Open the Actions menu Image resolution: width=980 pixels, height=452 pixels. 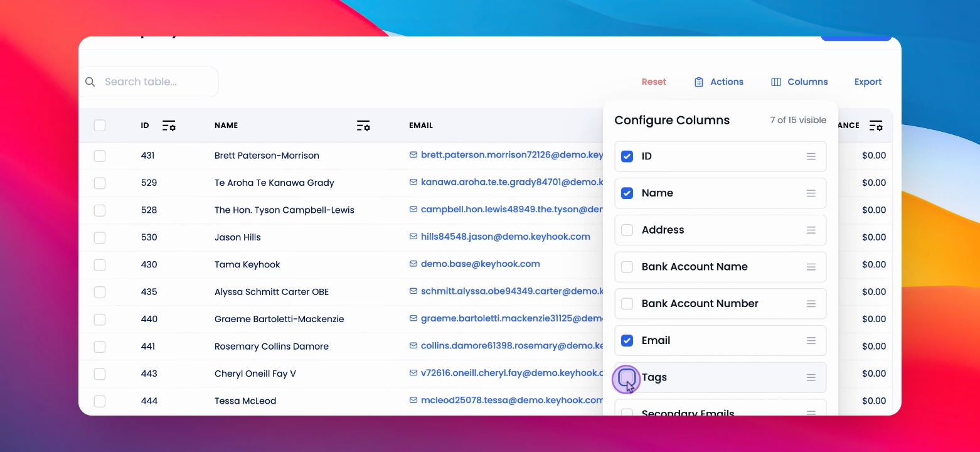(718, 82)
